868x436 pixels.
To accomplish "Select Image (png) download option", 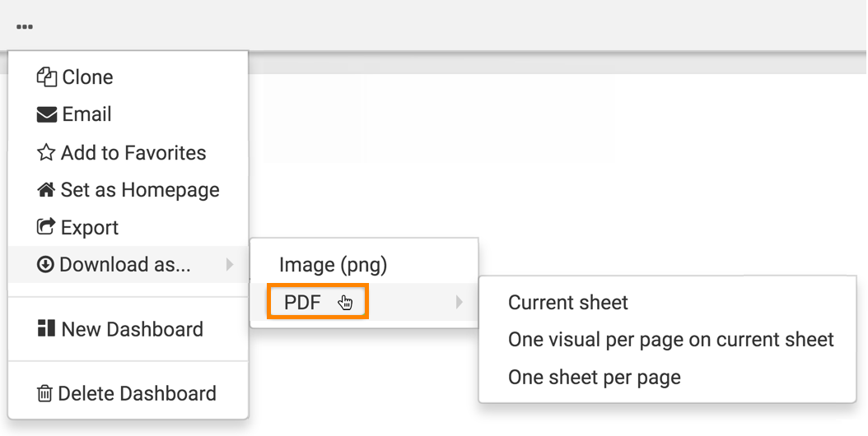I will pyautogui.click(x=333, y=265).
